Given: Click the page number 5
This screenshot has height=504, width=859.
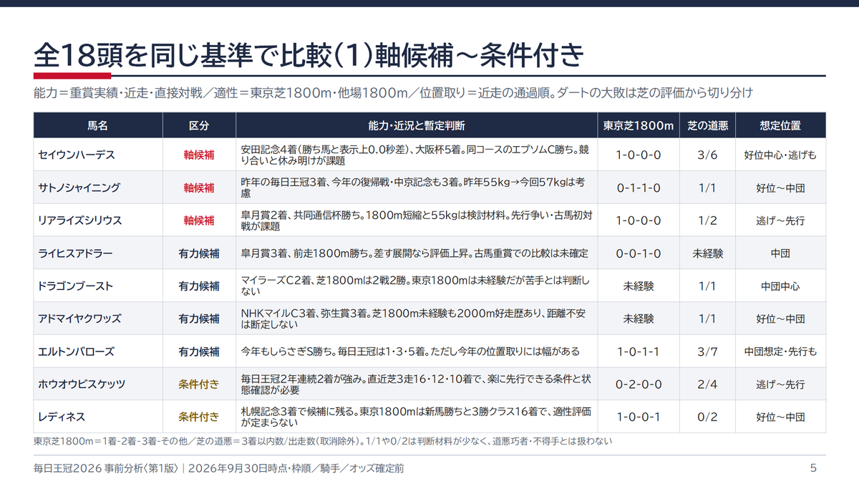Looking at the screenshot, I should pos(813,468).
